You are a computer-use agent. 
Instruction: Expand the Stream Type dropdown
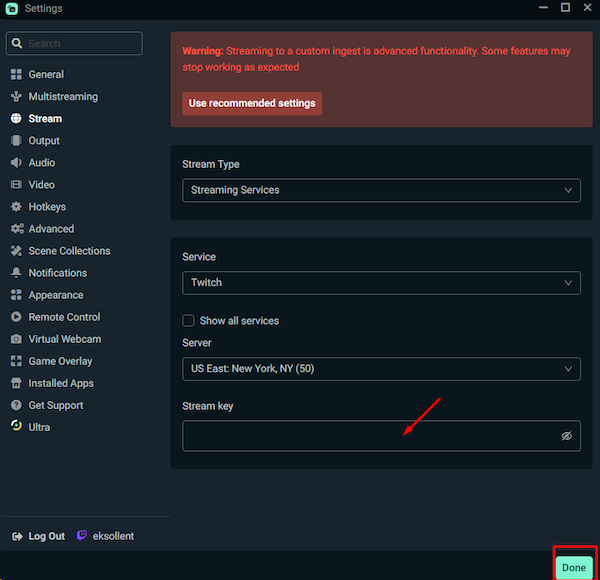(381, 190)
